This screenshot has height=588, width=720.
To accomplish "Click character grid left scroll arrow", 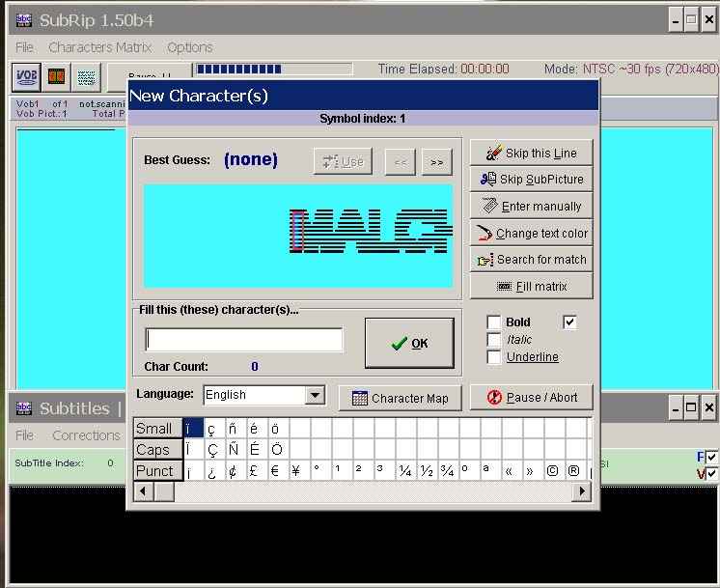I will click(143, 491).
